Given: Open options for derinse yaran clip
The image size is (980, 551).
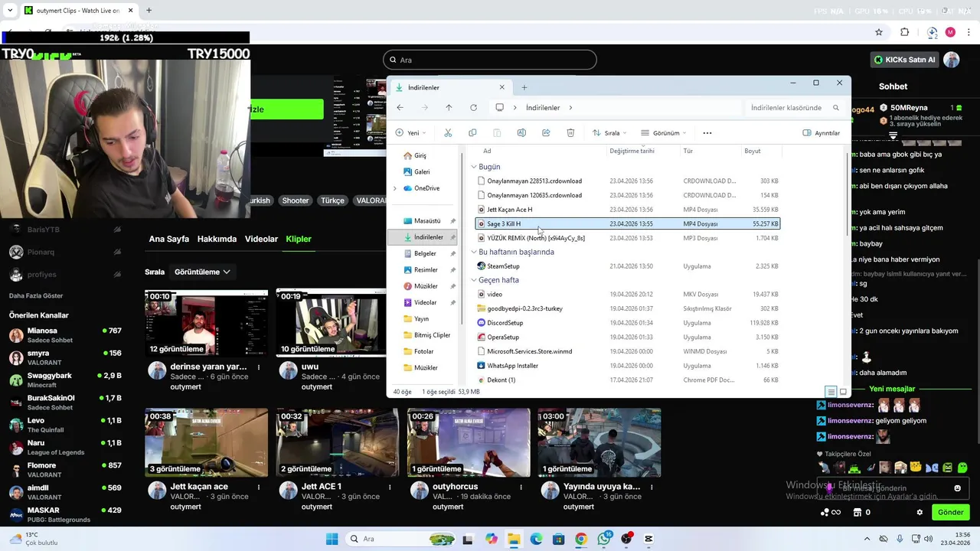Looking at the screenshot, I should [259, 367].
